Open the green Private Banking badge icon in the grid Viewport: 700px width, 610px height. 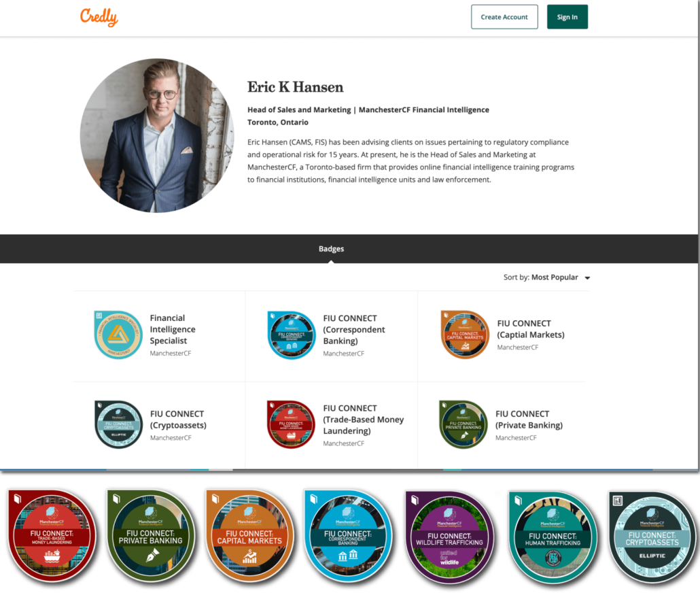point(463,424)
